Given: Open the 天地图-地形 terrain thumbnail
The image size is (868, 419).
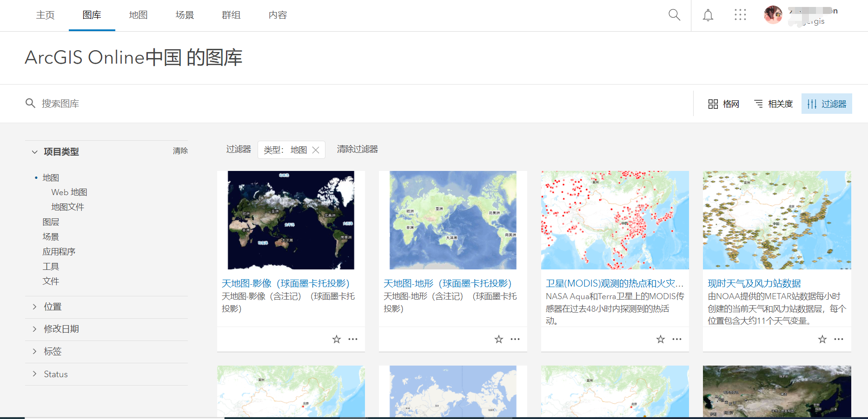Looking at the screenshot, I should (x=453, y=220).
